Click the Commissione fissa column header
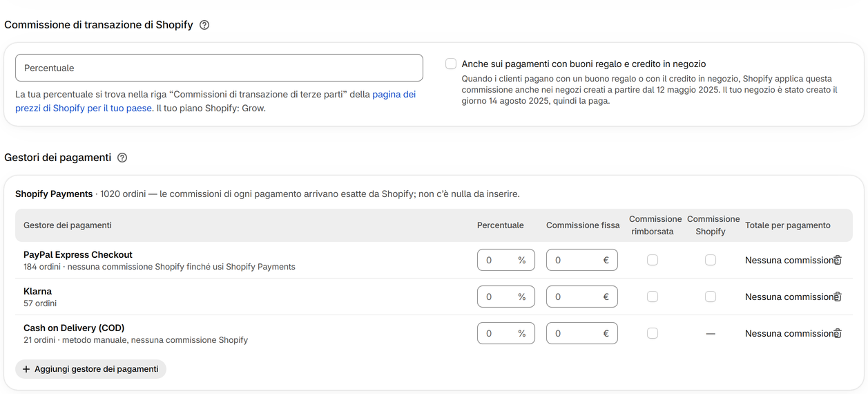The width and height of the screenshot is (868, 394). [x=583, y=225]
